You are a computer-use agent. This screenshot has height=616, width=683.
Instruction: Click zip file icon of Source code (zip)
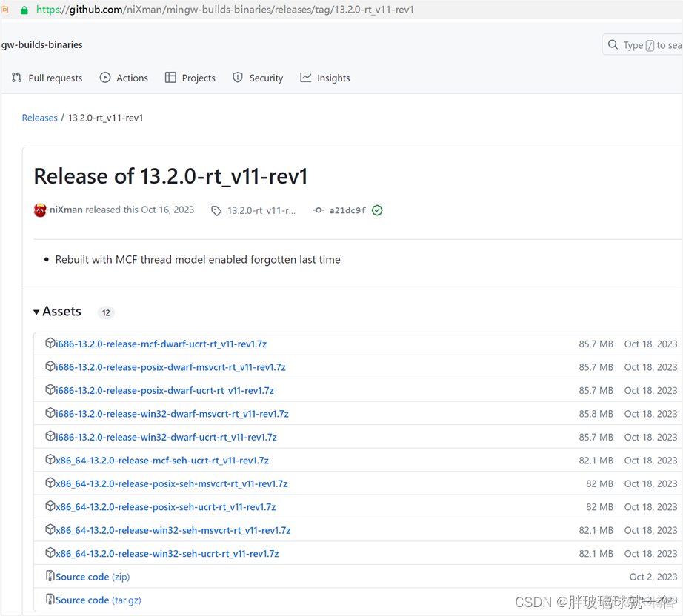pyautogui.click(x=50, y=576)
